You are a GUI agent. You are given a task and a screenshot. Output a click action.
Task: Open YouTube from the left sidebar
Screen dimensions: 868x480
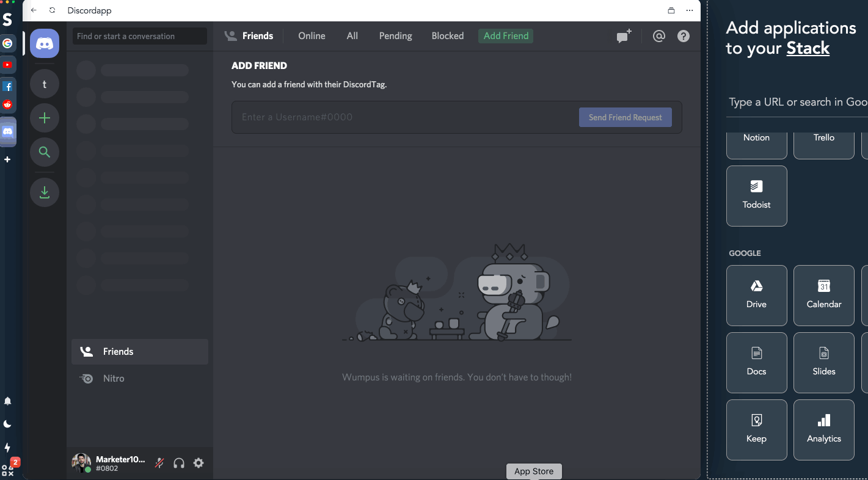coord(8,64)
